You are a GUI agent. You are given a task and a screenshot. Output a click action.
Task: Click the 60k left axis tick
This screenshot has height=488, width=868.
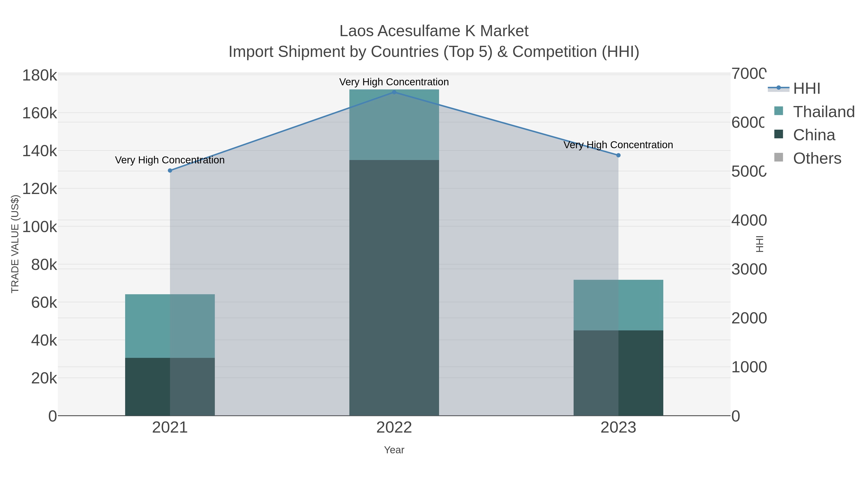44,303
